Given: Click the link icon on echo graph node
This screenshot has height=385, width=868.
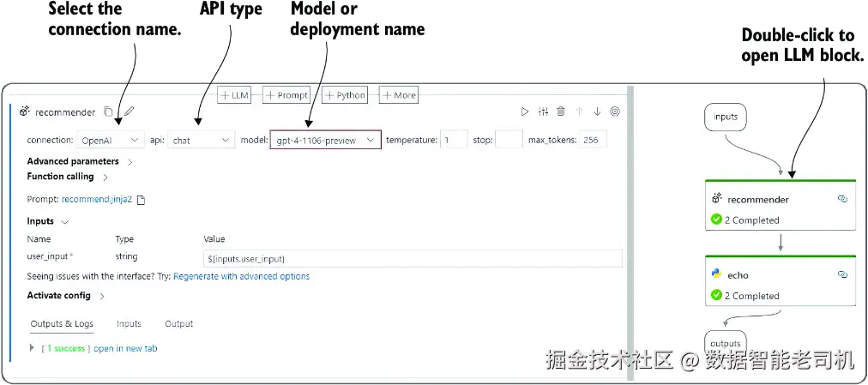Looking at the screenshot, I should 842,274.
